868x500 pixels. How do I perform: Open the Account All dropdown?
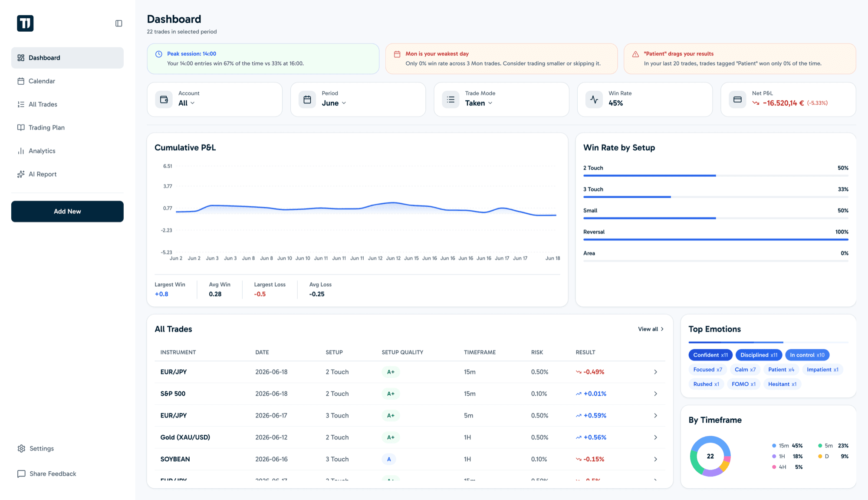[x=187, y=103]
